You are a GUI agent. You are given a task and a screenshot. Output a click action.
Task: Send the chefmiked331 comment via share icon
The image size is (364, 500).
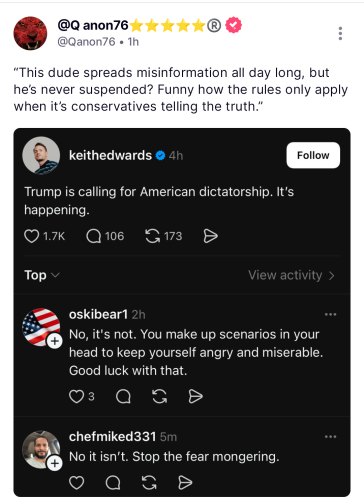[185, 482]
